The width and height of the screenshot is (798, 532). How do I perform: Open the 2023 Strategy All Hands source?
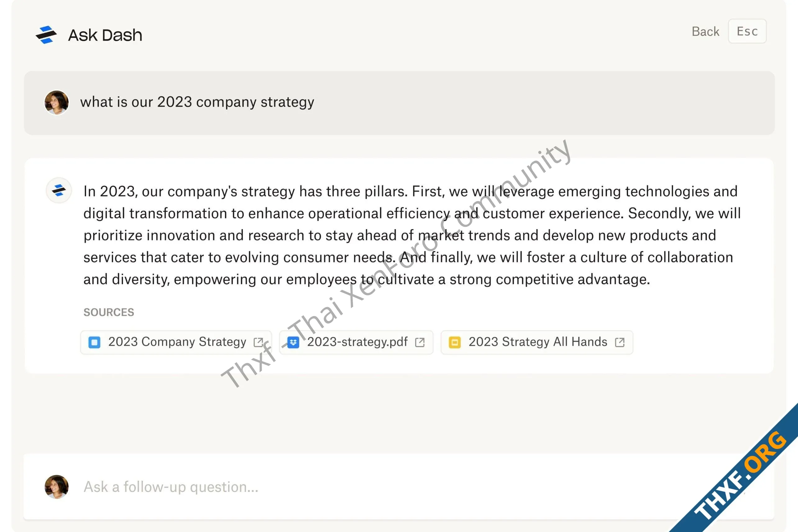(x=537, y=342)
